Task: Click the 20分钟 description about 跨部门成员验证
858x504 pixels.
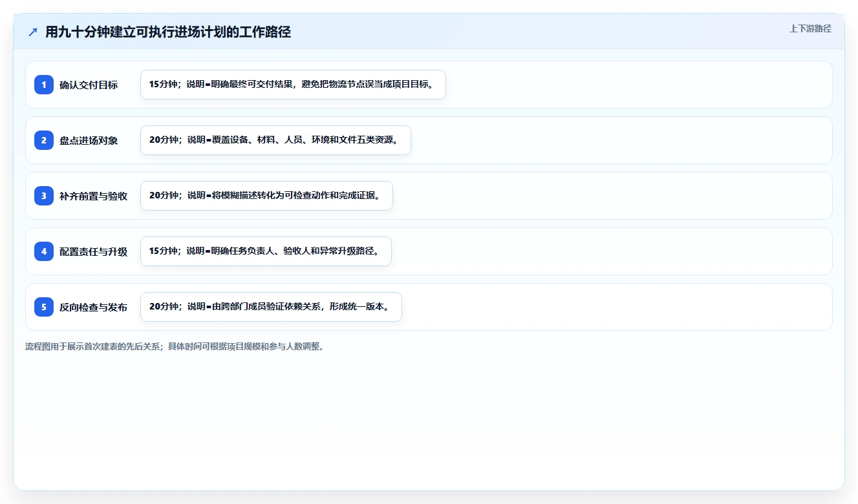Action: click(x=271, y=307)
